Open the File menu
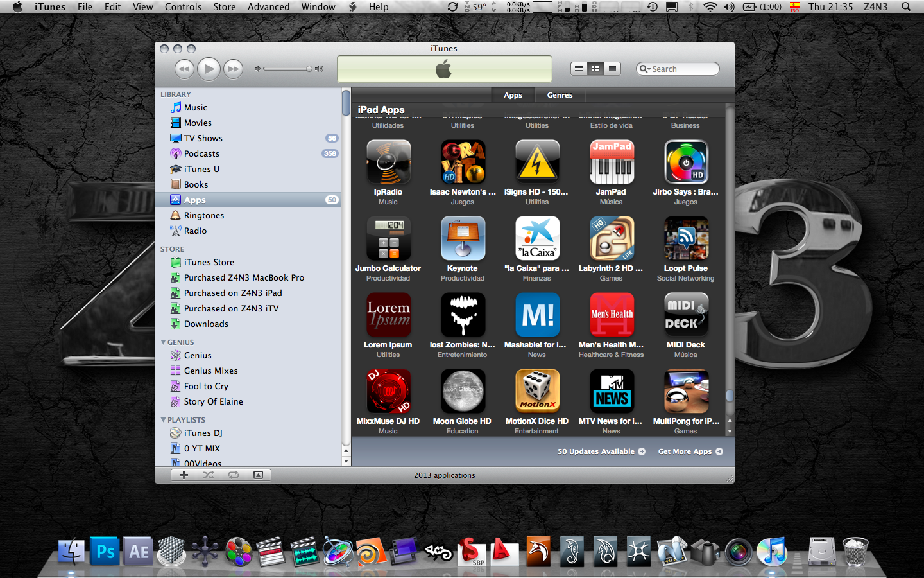 click(x=85, y=7)
